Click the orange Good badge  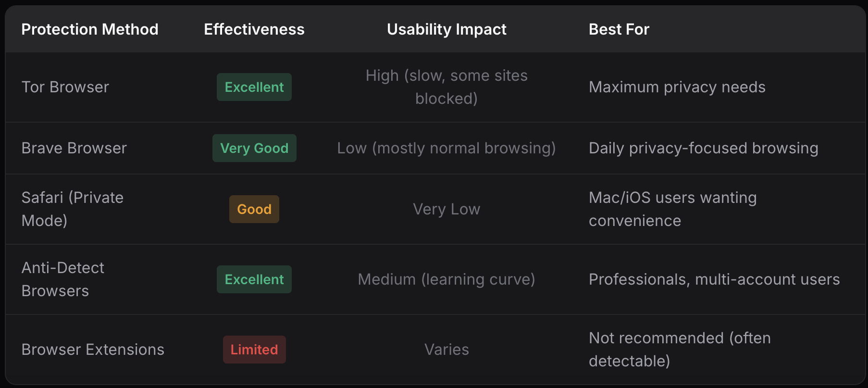[254, 209]
